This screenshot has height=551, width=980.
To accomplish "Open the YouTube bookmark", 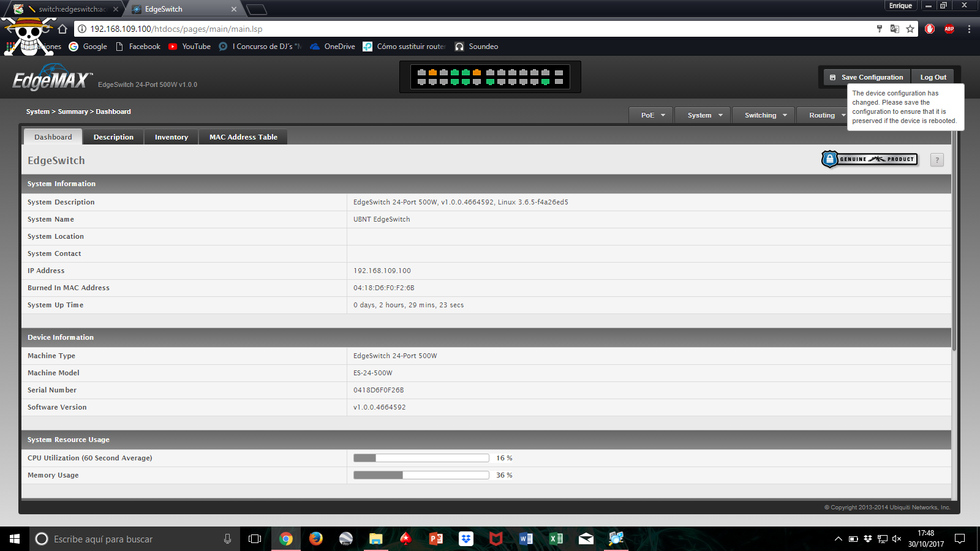I will [189, 47].
